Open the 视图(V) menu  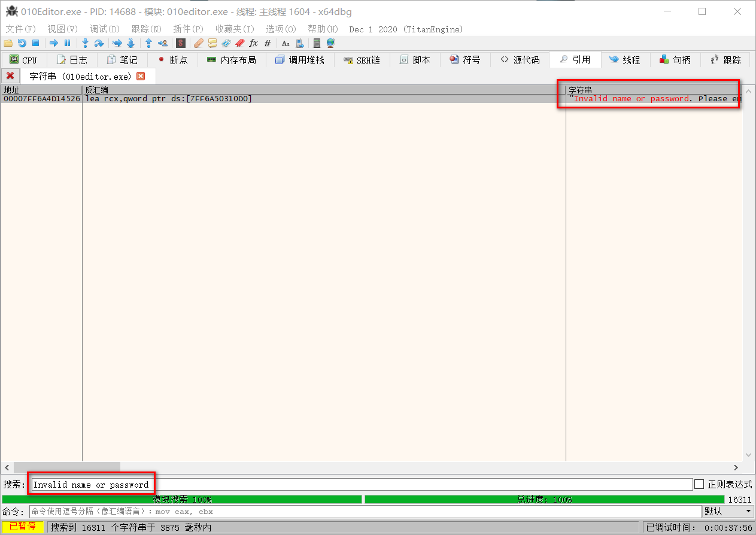click(x=63, y=29)
